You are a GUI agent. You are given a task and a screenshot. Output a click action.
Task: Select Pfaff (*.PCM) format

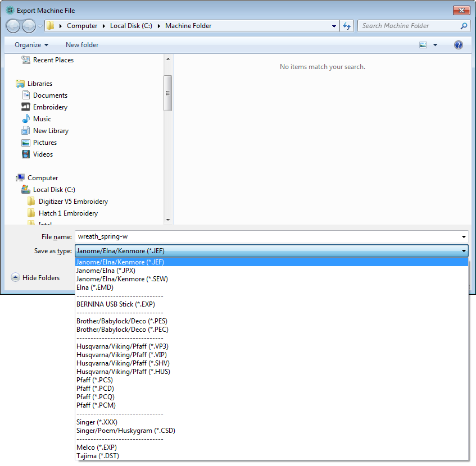[x=271, y=405]
